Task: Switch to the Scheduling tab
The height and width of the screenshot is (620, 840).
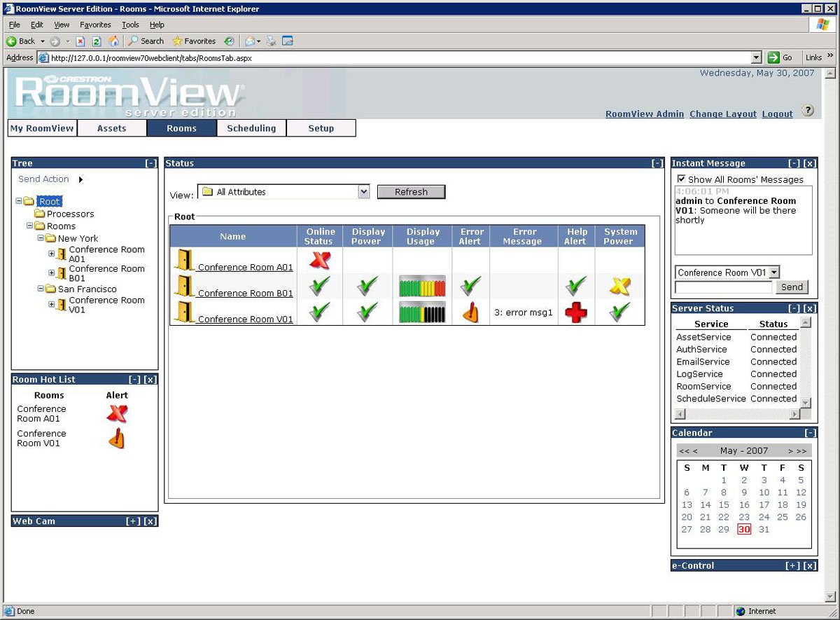Action: [251, 128]
